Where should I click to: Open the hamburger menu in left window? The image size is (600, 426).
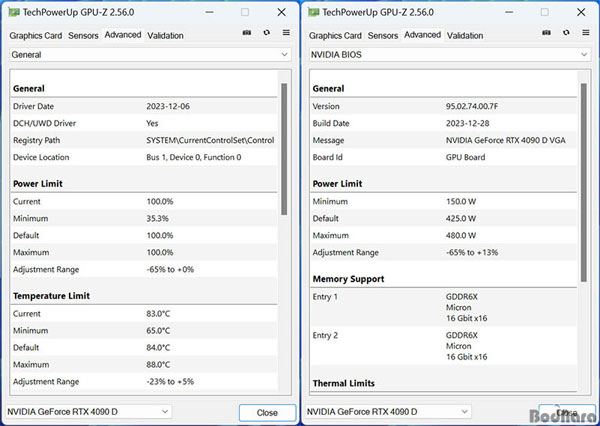point(286,33)
